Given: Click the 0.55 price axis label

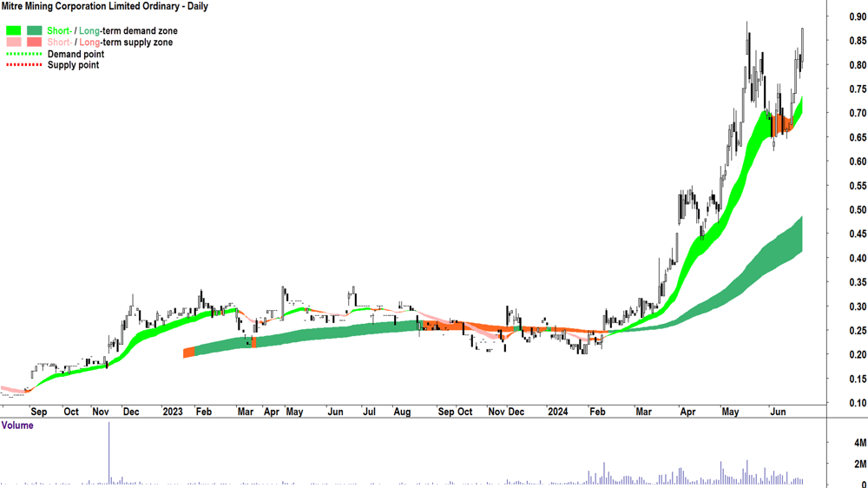Looking at the screenshot, I should point(858,186).
